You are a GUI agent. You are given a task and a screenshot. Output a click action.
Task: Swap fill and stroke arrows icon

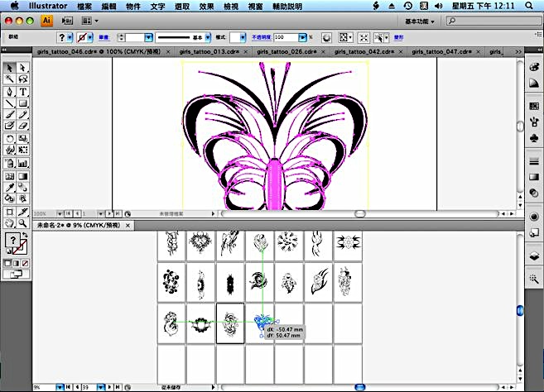point(25,235)
